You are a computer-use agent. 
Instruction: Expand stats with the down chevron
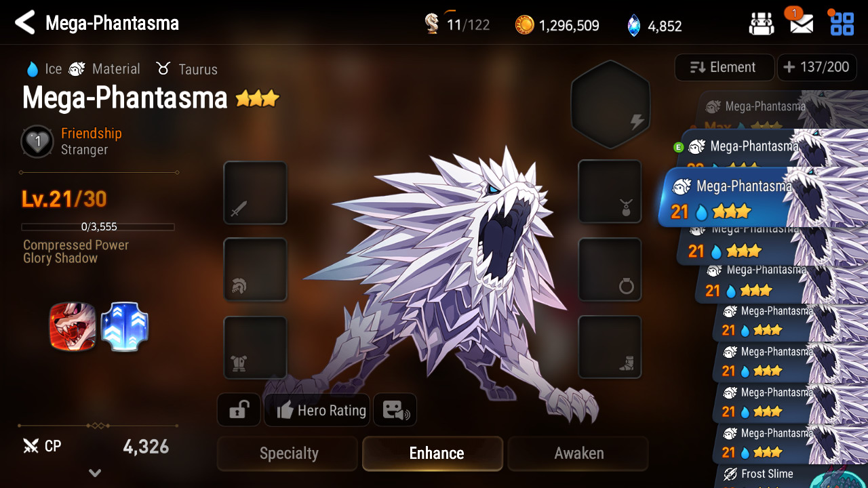(95, 473)
